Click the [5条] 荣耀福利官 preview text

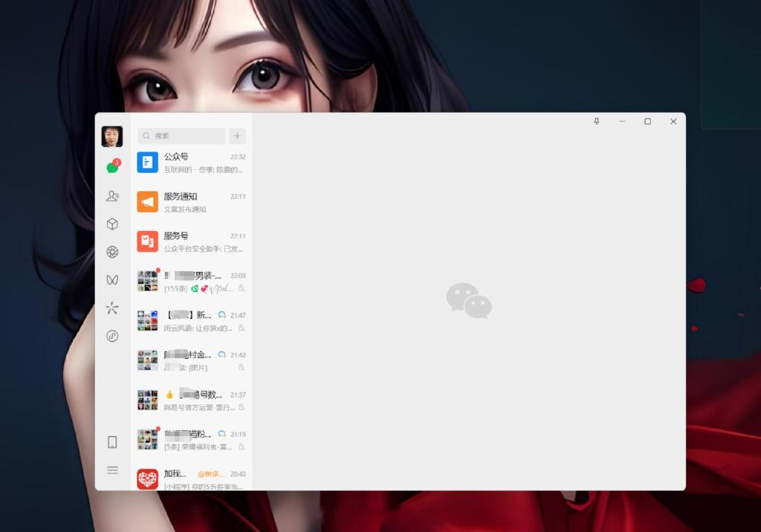coord(198,447)
